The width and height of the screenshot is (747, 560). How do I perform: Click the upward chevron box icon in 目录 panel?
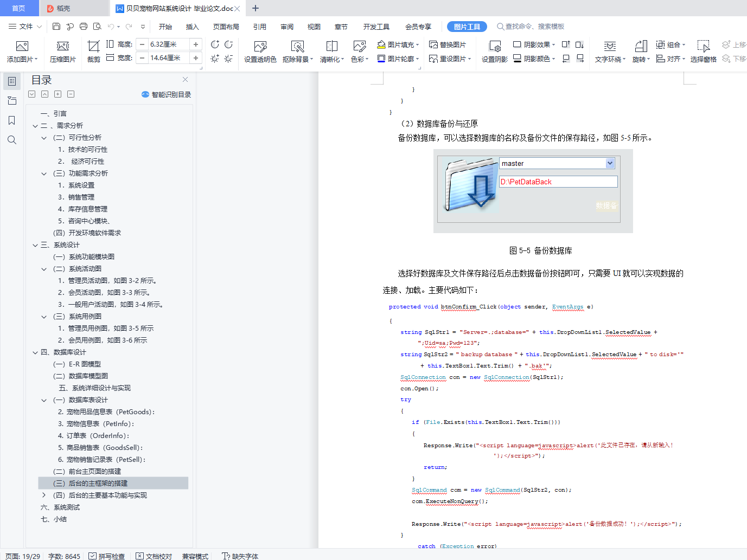[45, 94]
